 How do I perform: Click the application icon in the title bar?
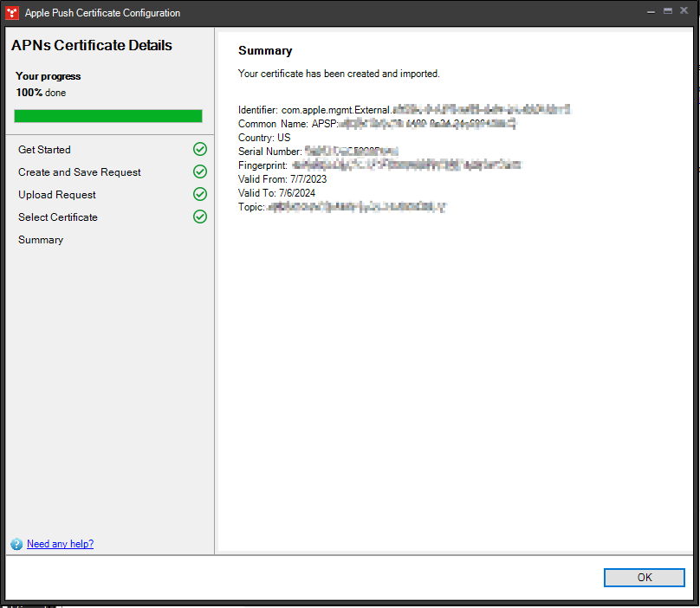coord(11,11)
